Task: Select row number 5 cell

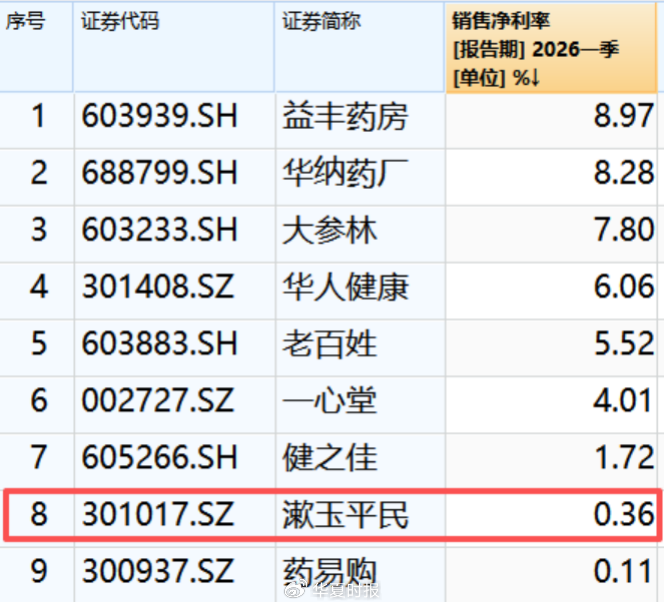Action: point(37,348)
